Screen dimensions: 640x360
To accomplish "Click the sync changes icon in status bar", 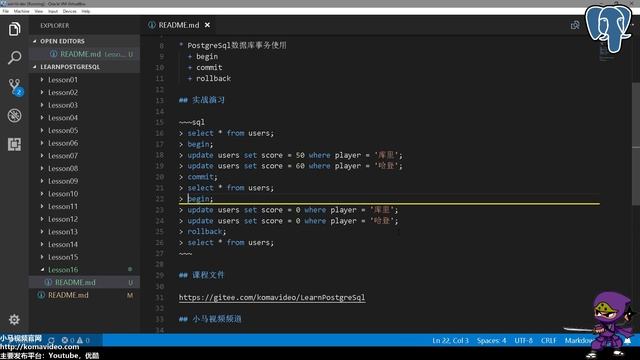I will pos(51,340).
